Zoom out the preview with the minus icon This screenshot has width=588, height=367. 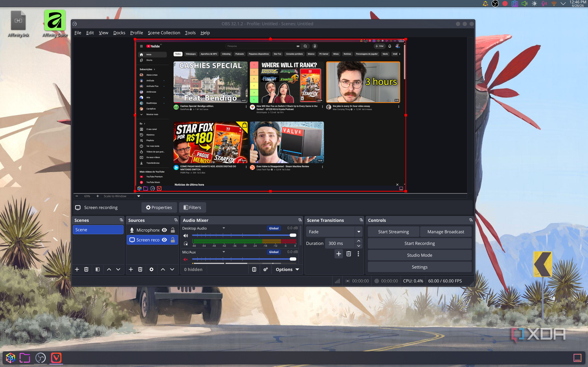pyautogui.click(x=77, y=196)
